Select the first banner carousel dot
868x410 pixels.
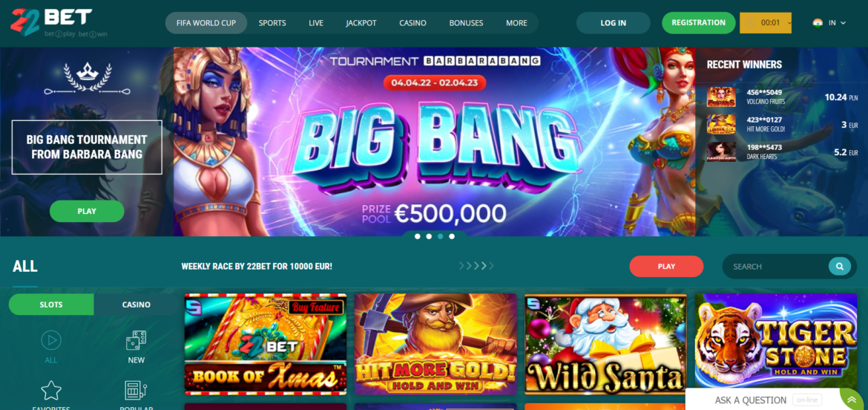417,237
